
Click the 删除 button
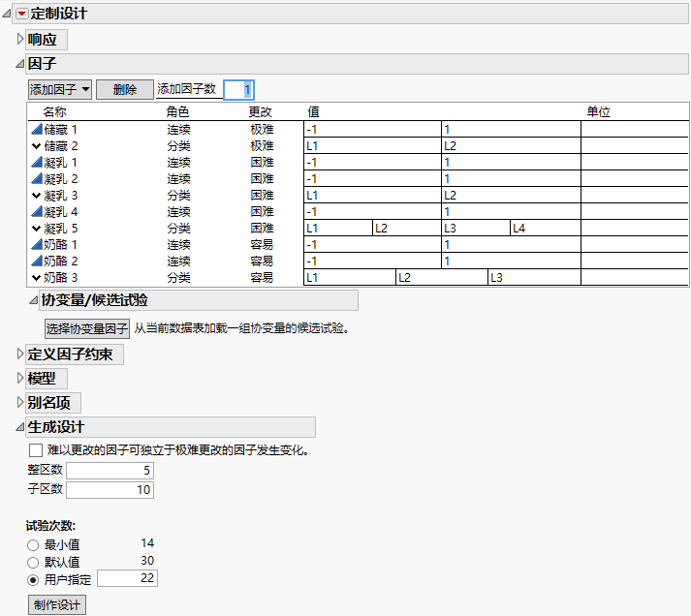pyautogui.click(x=125, y=90)
